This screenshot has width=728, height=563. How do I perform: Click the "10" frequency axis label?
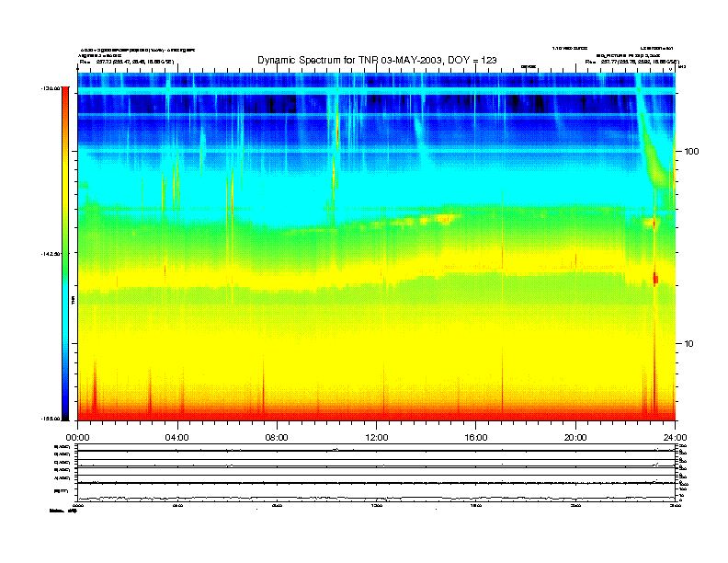pyautogui.click(x=689, y=344)
